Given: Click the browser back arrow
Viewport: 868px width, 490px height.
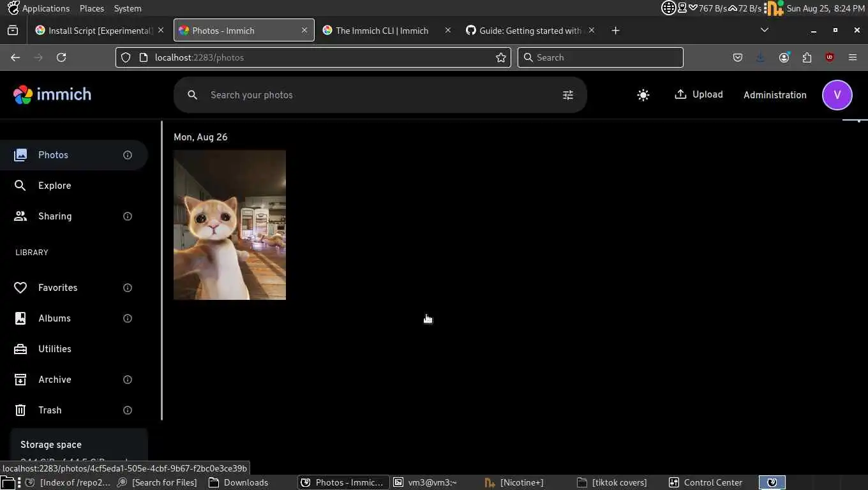Looking at the screenshot, I should [x=15, y=57].
